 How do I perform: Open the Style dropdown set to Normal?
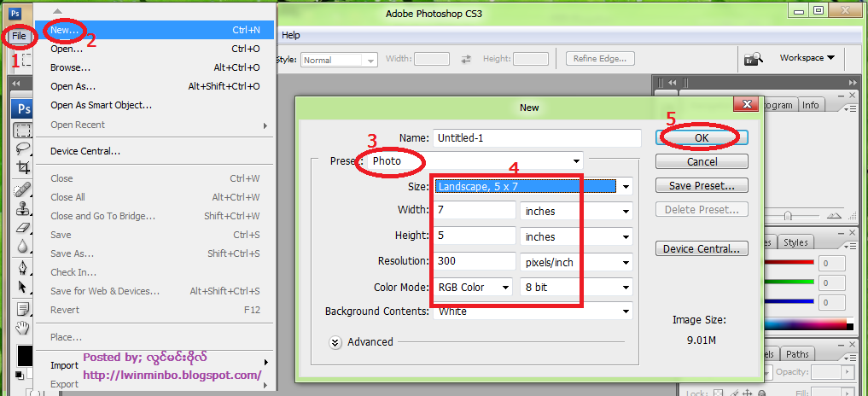339,60
